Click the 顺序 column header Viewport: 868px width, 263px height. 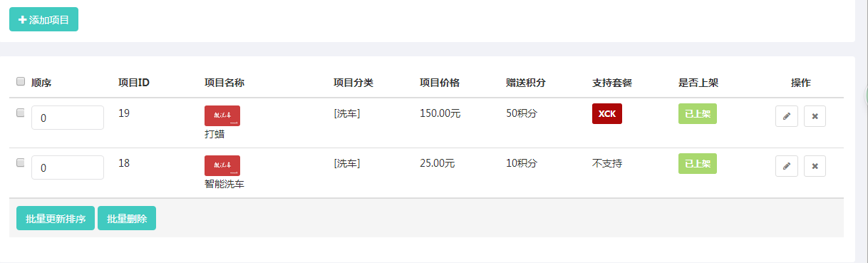point(41,83)
